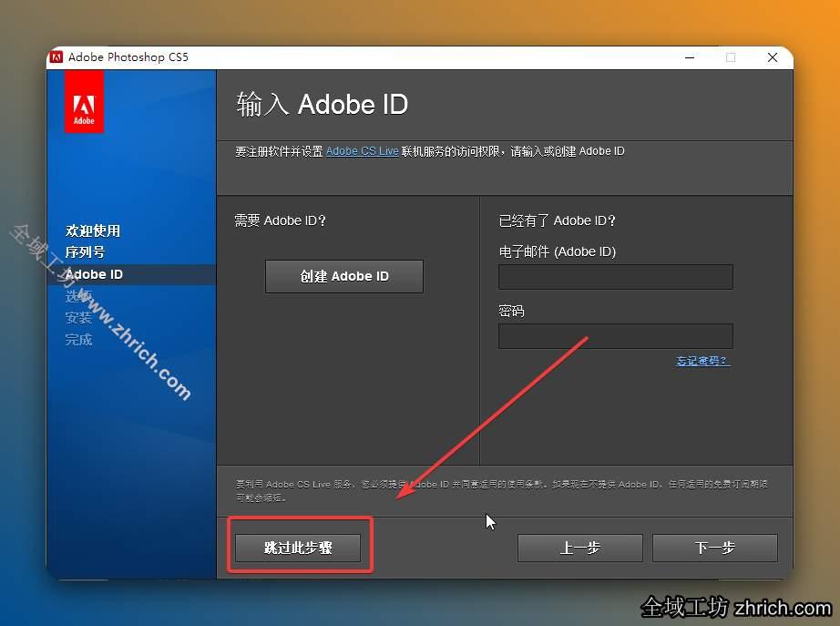Click the Adobe Photoshop CS5 title bar icon
Screen dimensions: 840x626
point(56,56)
